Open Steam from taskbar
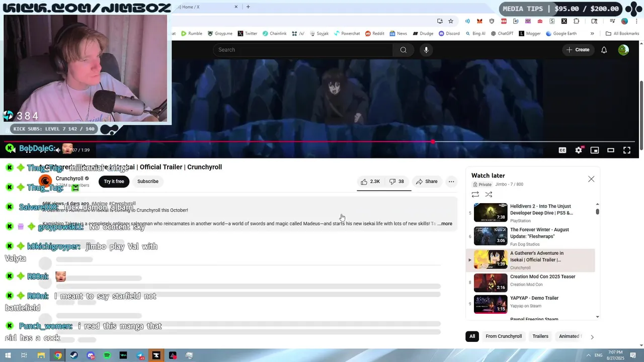The image size is (644, 362). (x=74, y=355)
